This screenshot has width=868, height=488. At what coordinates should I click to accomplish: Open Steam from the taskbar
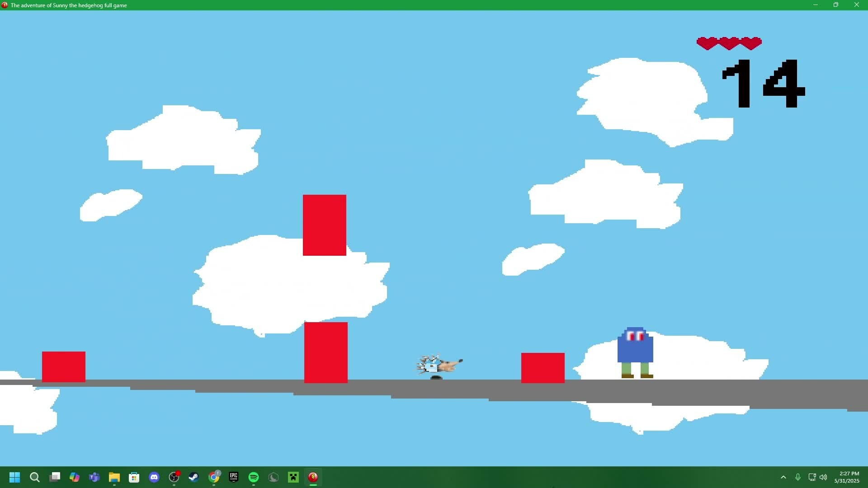(194, 477)
